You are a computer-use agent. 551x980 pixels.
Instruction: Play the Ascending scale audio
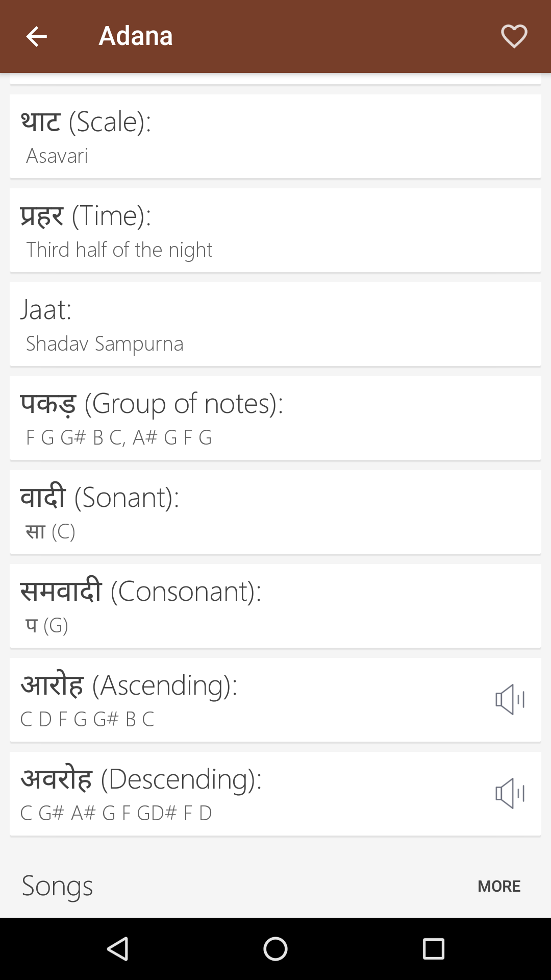click(x=510, y=700)
